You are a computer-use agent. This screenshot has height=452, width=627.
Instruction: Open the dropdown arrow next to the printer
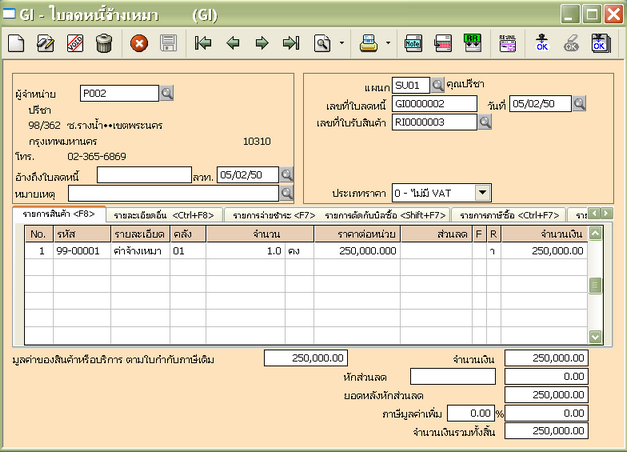coord(387,43)
